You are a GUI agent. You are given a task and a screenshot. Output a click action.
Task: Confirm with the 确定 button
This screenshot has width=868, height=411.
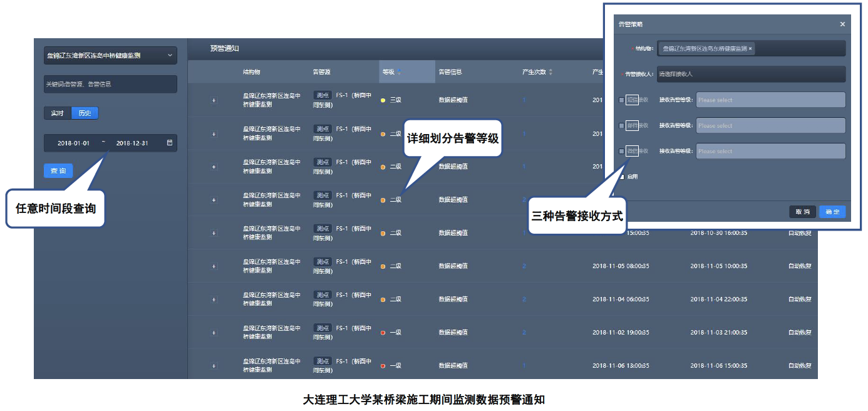[832, 212]
